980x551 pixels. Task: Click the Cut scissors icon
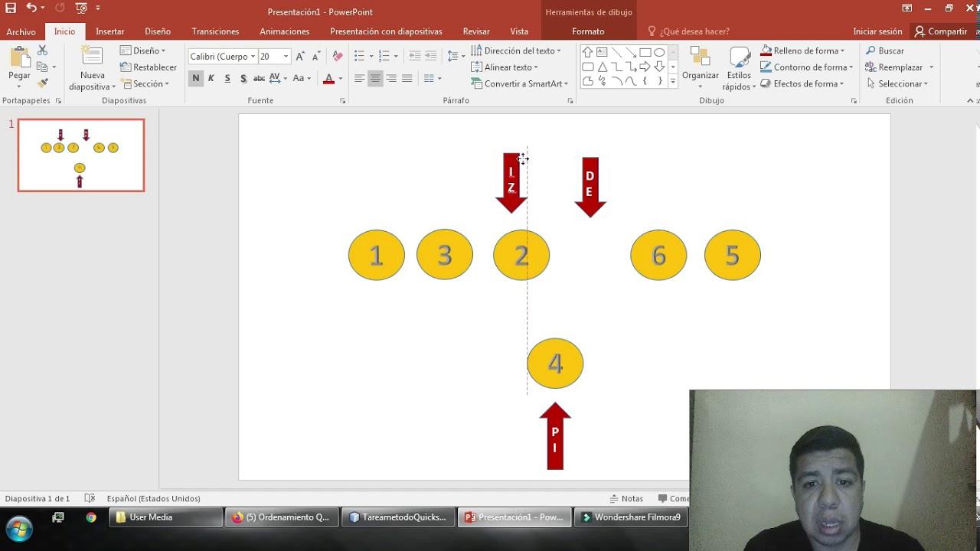(x=42, y=51)
